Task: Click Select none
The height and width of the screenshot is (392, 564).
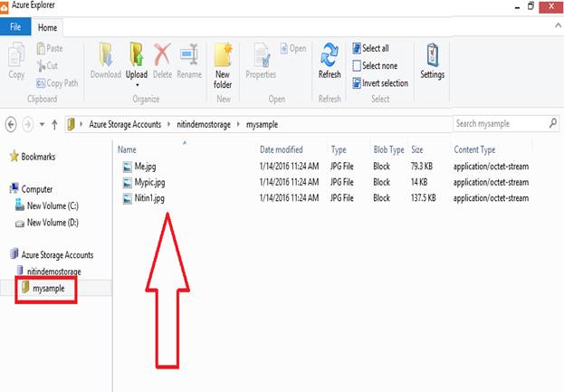Action: [x=375, y=66]
